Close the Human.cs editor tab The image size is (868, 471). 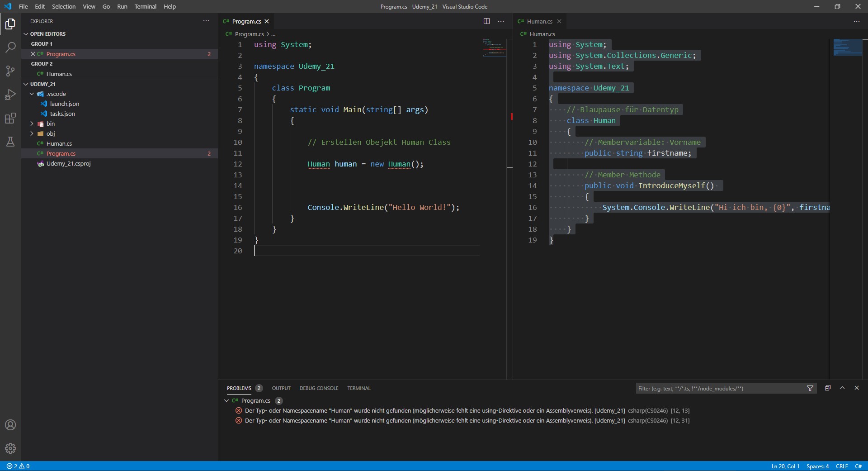point(559,21)
